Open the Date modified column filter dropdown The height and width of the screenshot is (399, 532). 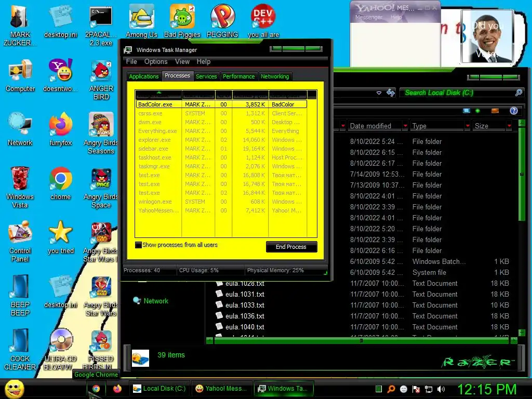pyautogui.click(x=405, y=126)
